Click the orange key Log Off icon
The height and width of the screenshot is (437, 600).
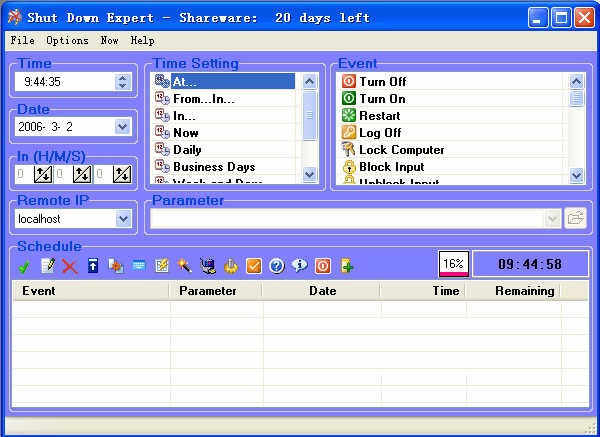(x=349, y=132)
